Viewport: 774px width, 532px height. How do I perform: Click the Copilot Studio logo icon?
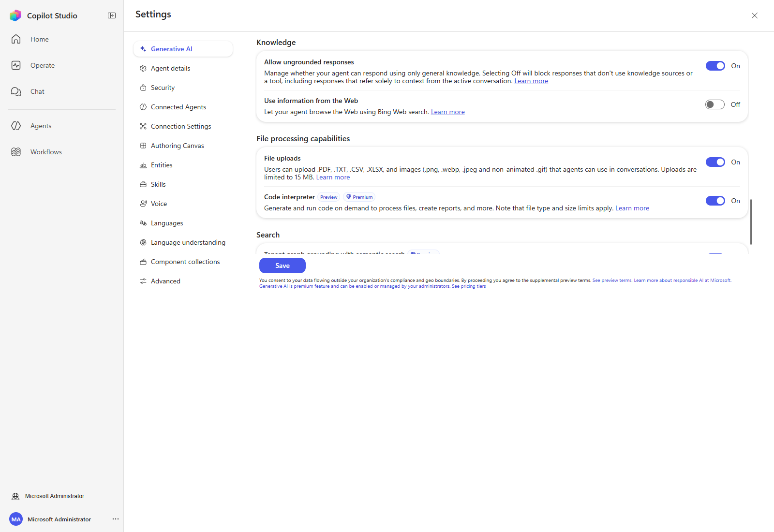[15, 15]
